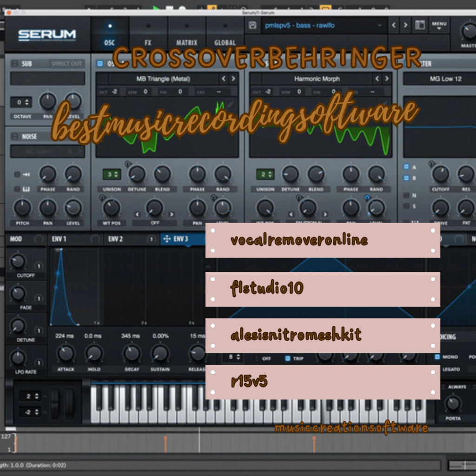Select next wavetable after Harmonic Morph
Viewport: 476px width, 476px height.
387,79
